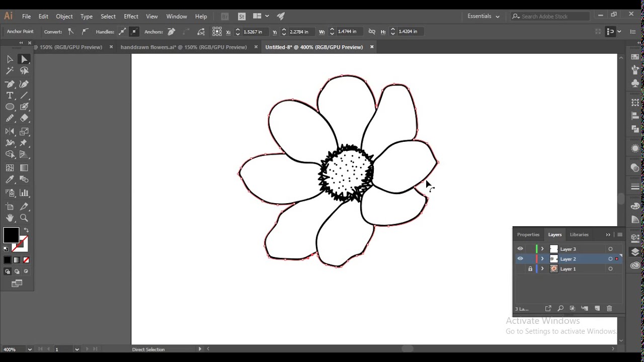Select the Selection tool (black arrow)
Viewport: 644px width, 362px height.
point(10,59)
